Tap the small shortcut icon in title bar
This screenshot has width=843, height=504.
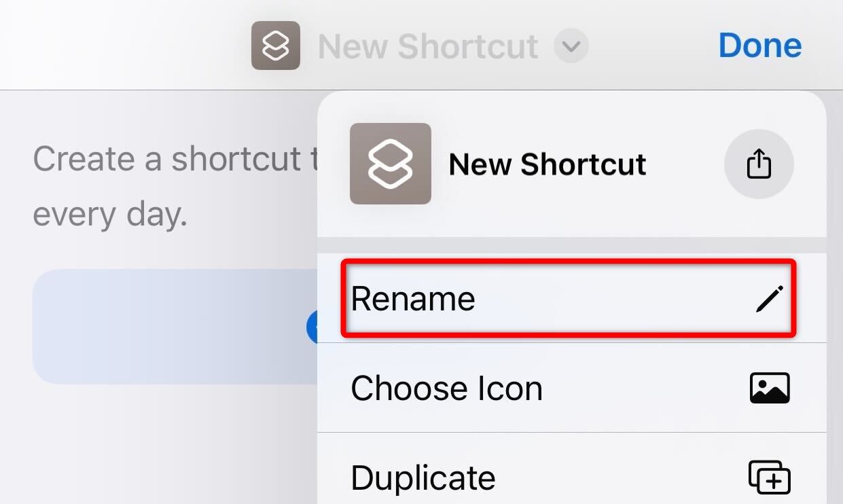click(x=276, y=46)
